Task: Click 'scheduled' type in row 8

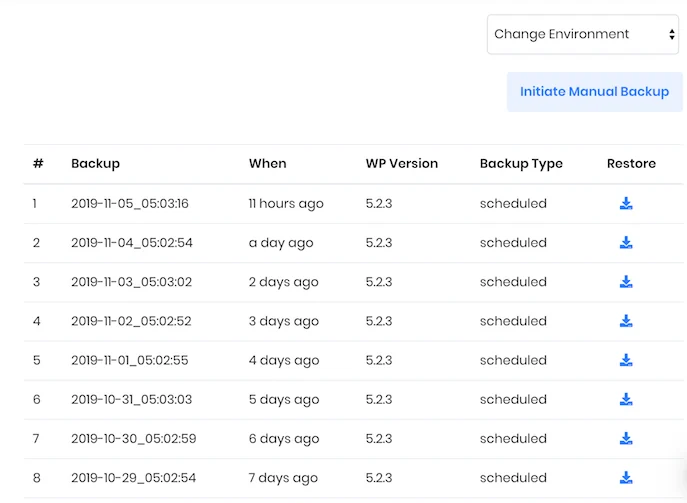Action: 513,478
